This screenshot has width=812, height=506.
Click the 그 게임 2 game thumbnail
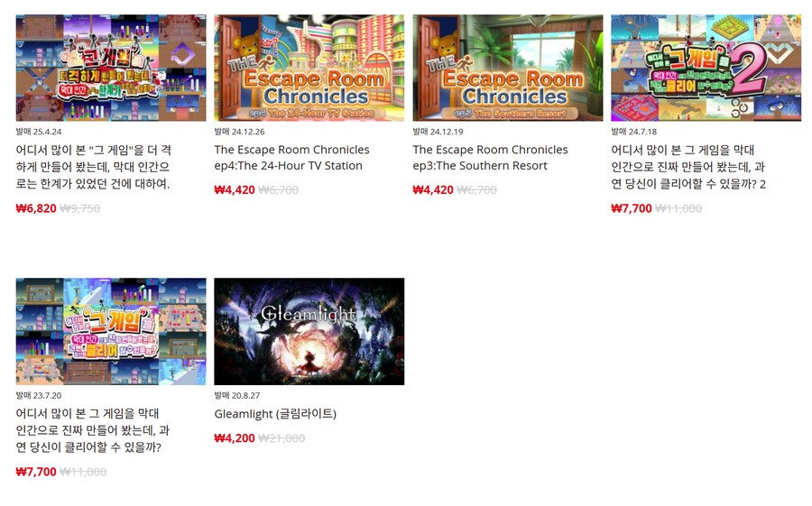706,68
